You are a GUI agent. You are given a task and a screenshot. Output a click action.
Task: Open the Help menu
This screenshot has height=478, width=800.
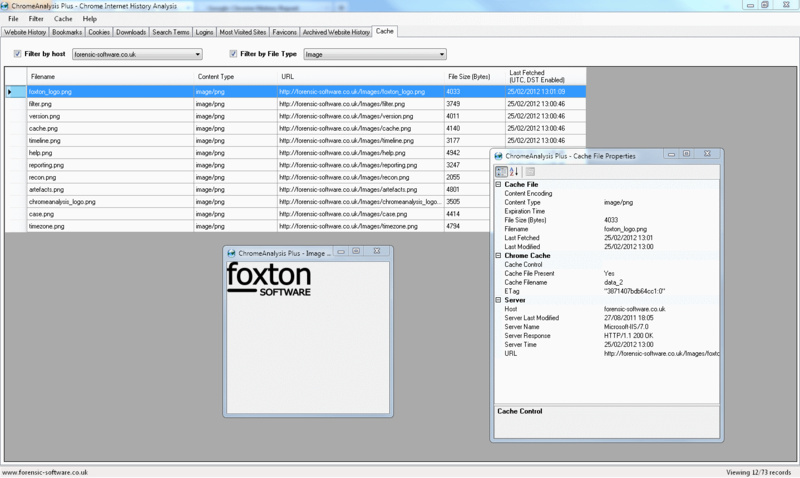click(90, 19)
